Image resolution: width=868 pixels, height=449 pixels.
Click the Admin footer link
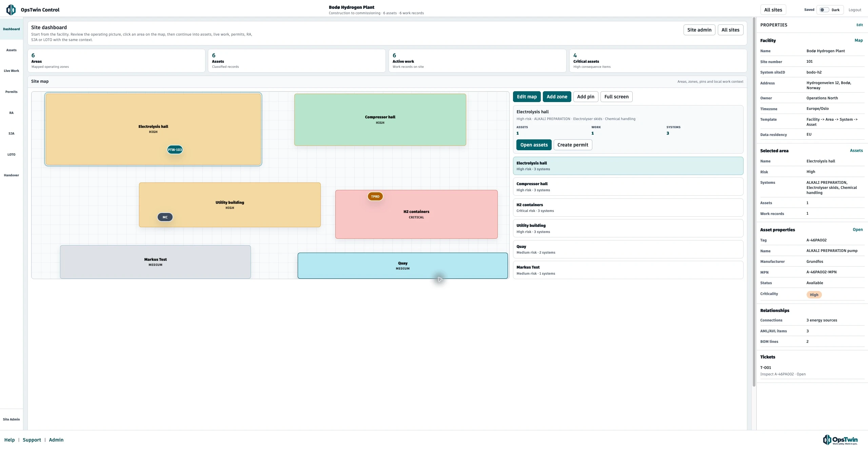[x=56, y=440]
